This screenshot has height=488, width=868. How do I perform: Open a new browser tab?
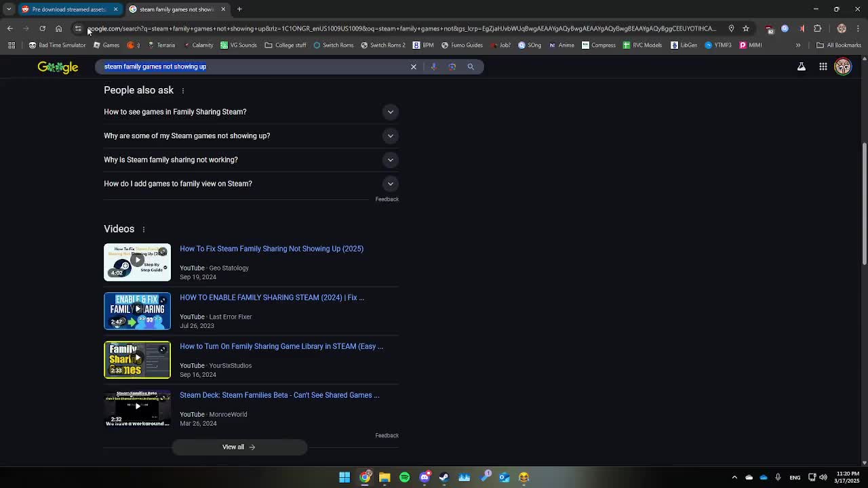click(x=239, y=9)
